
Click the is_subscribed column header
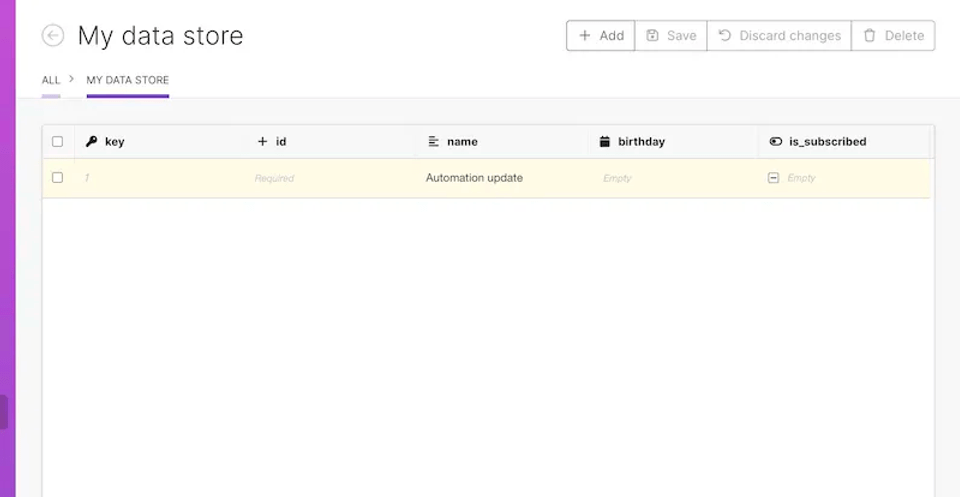844,141
